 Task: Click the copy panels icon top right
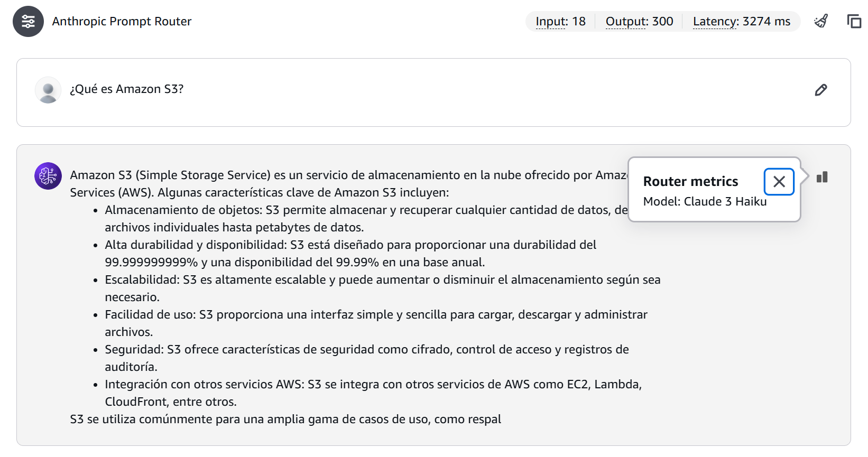click(854, 21)
